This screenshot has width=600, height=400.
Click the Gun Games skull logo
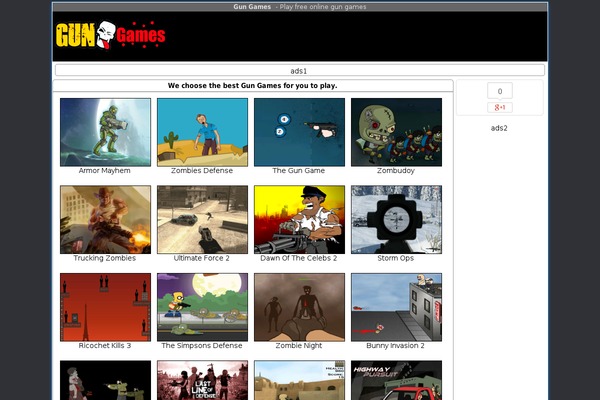(x=111, y=35)
